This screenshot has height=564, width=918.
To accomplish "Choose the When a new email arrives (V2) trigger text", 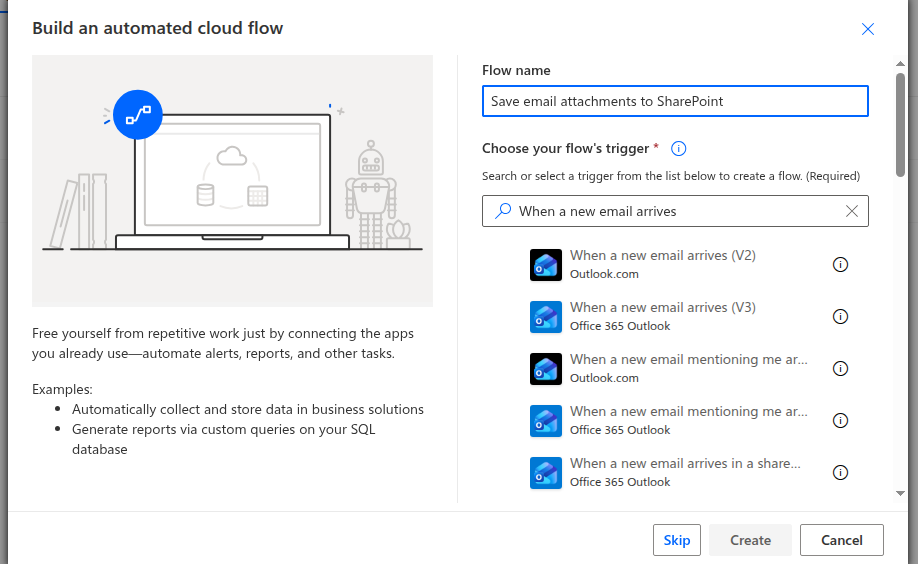I will (663, 255).
